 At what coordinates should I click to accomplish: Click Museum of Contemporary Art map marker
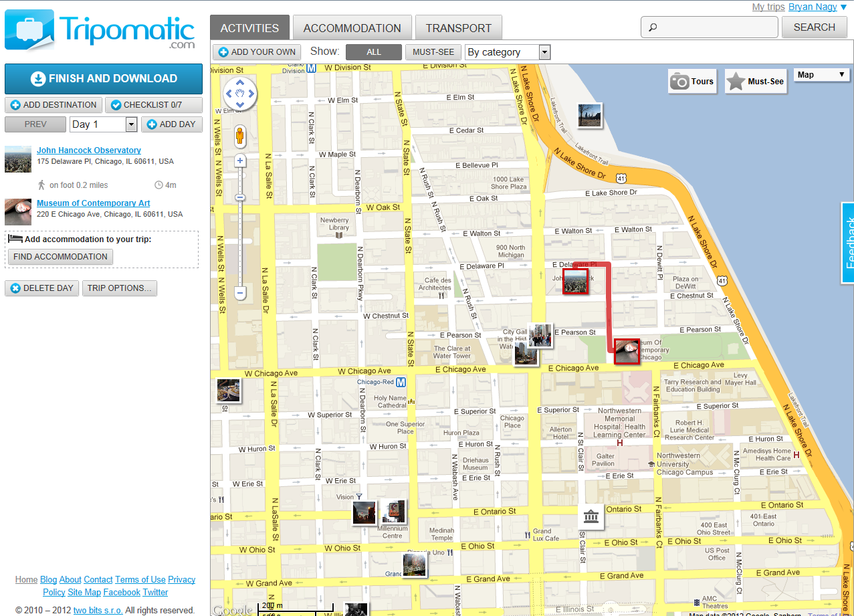click(x=627, y=351)
